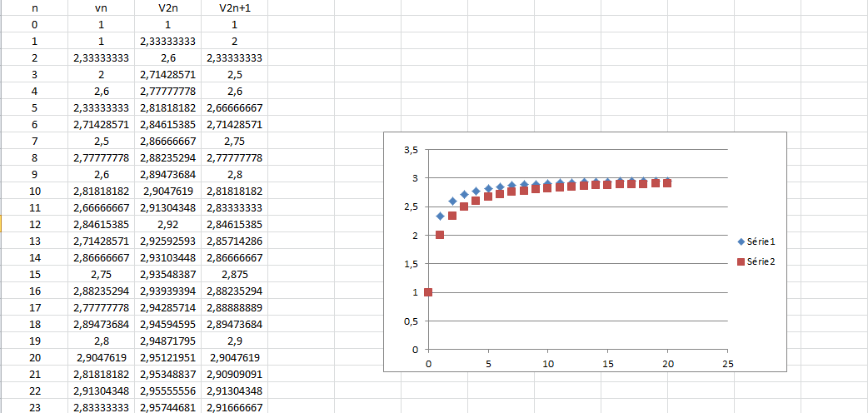The image size is (868, 413).
Task: Select cell 2,93103448 in V2n column
Action: click(167, 257)
